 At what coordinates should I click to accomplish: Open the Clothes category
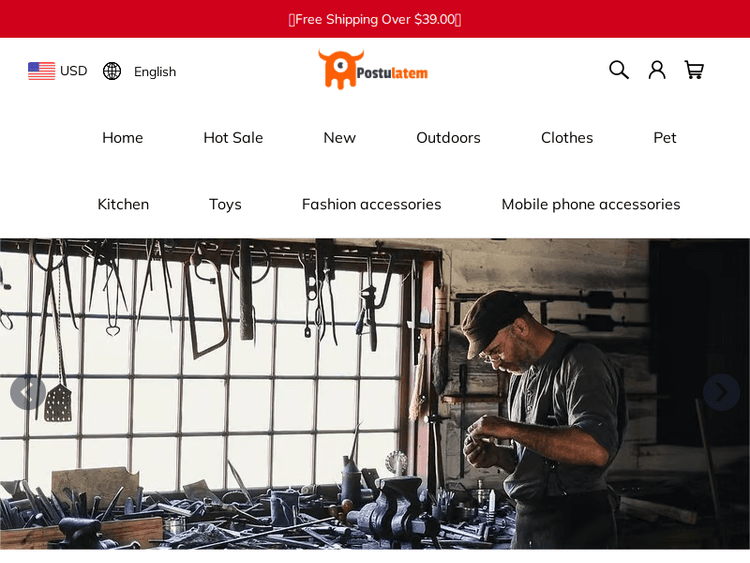click(567, 138)
